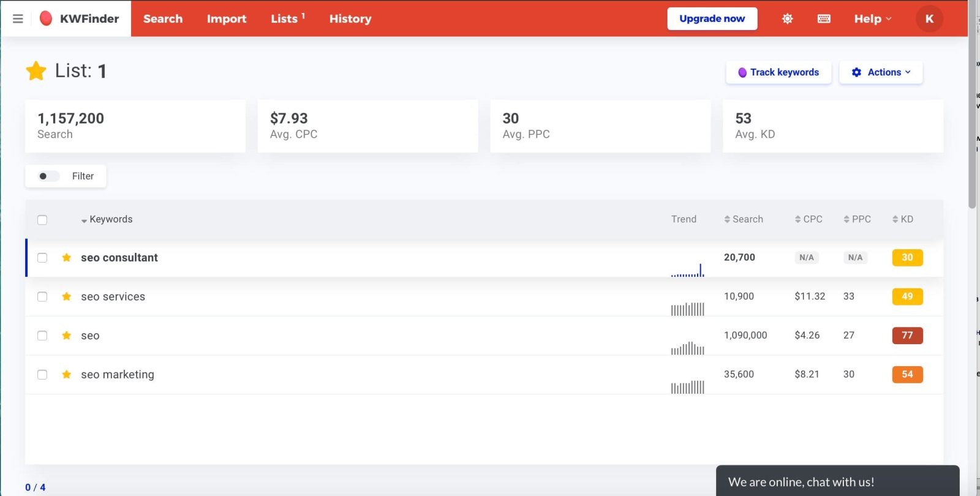The width and height of the screenshot is (980, 496).
Task: Open the hamburger menu icon
Action: [x=18, y=19]
